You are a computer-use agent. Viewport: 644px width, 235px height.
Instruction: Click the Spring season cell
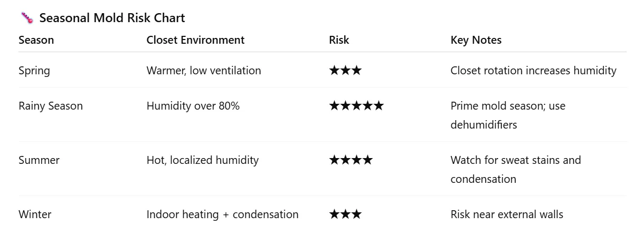click(34, 71)
